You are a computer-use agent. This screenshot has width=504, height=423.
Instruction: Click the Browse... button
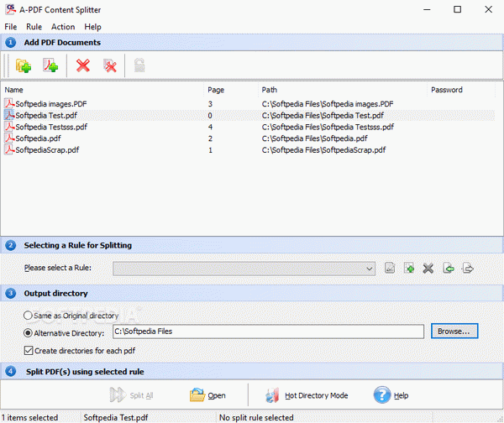[454, 332]
